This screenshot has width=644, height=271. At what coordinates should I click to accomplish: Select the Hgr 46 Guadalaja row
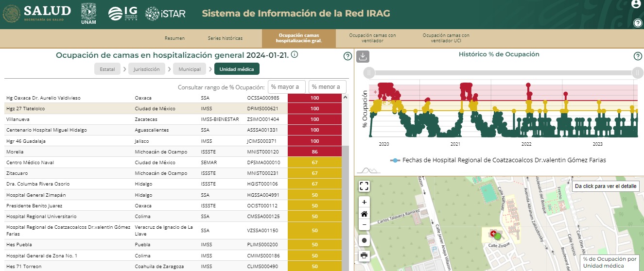click(x=174, y=141)
